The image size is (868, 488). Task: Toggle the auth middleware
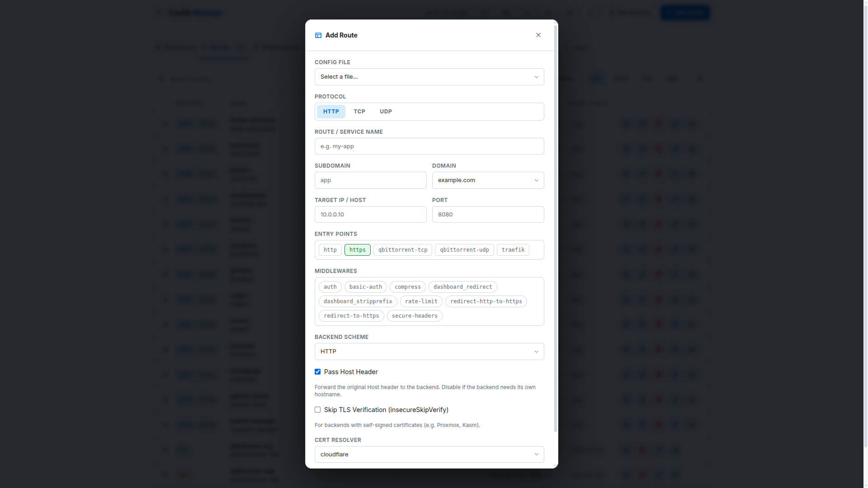(x=330, y=287)
